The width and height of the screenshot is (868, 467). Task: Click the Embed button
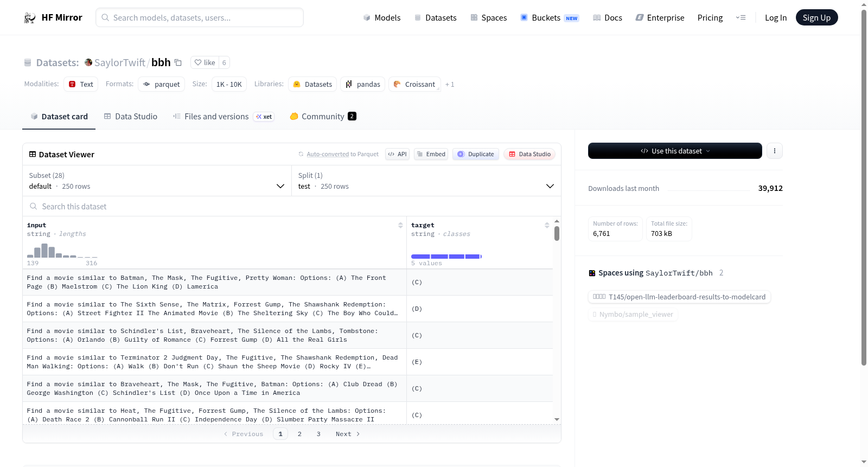click(431, 154)
